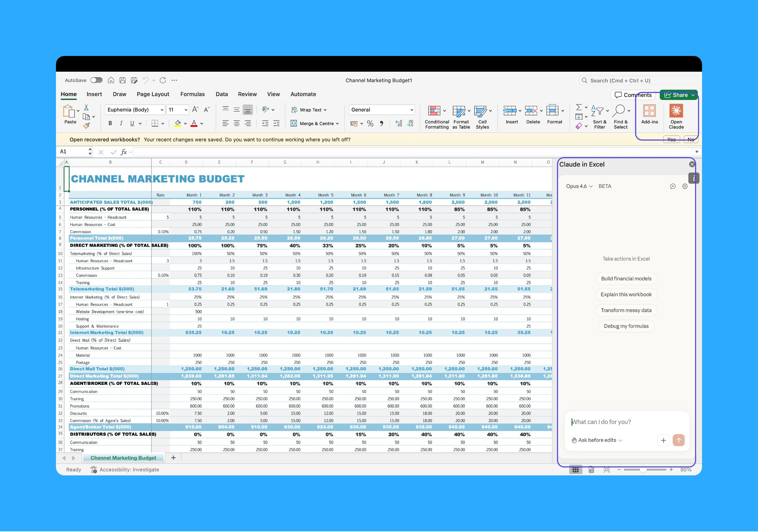
Task: Switch to the Formulas ribbon tab
Action: pos(192,94)
